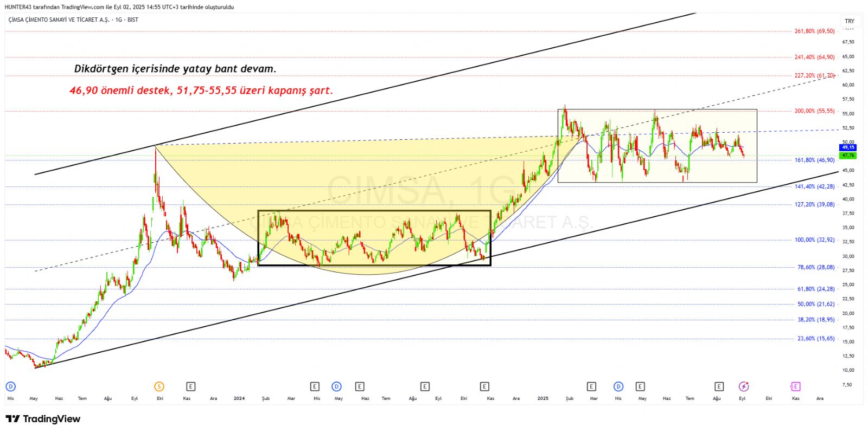Click the purple lightning news marker at Eyl 2025
The height and width of the screenshot is (433, 868).
pos(744,386)
